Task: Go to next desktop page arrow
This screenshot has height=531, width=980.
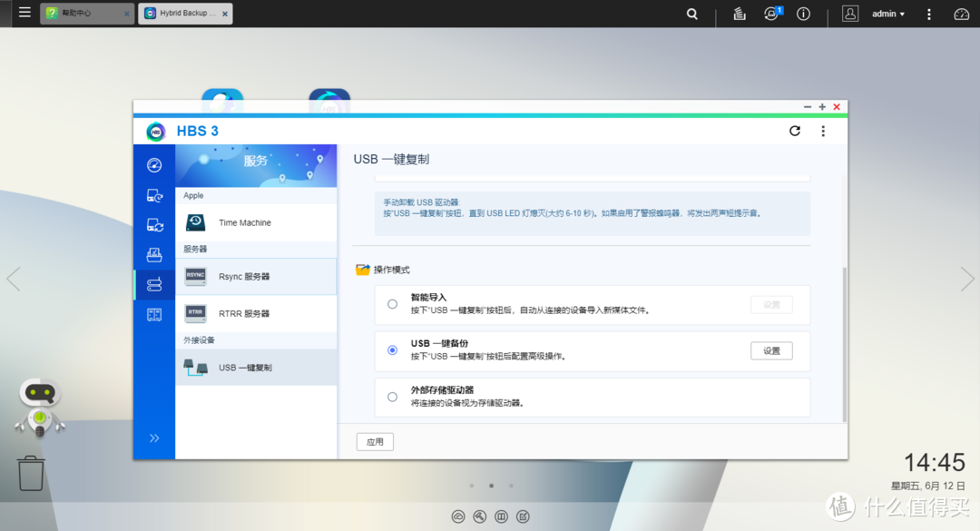Action: click(967, 279)
